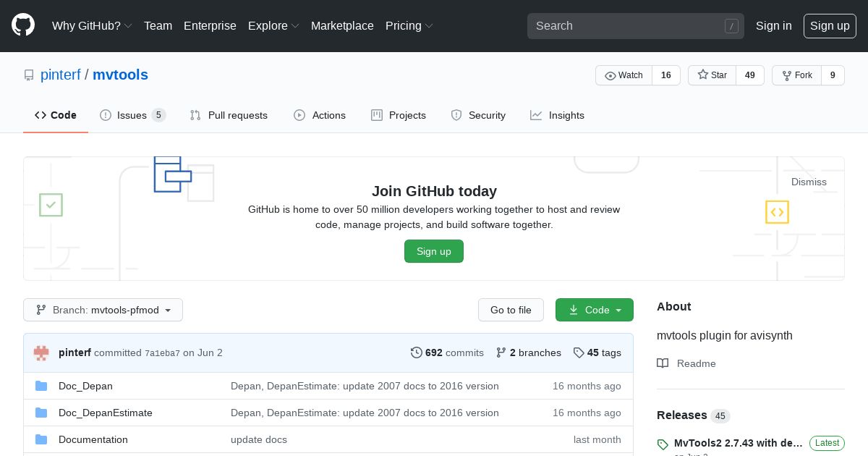The image size is (868, 456).
Task: Open the Doc_Depan folder
Action: (x=85, y=386)
